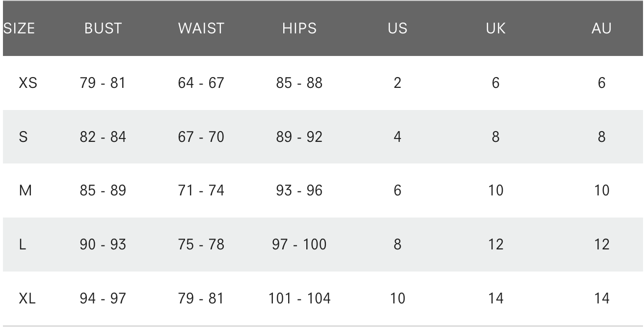Click the WAIST column header
Viewport: 644px width, 327px height.
[201, 28]
